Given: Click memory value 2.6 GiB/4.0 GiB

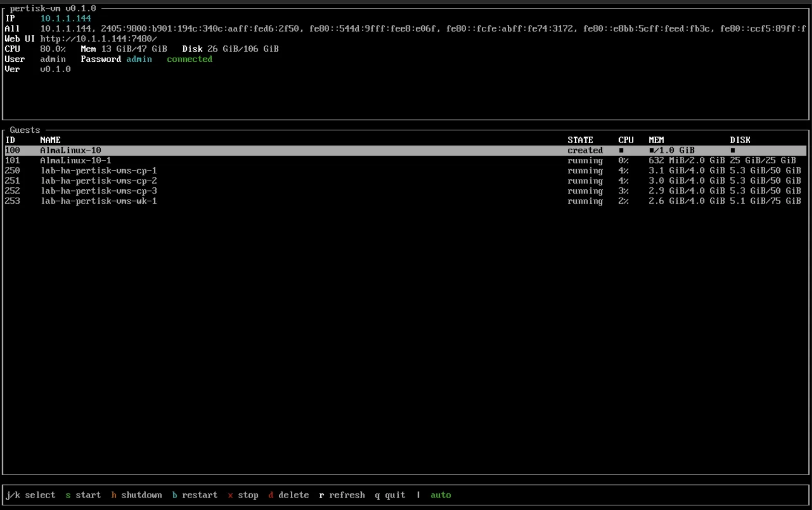Looking at the screenshot, I should click(686, 201).
